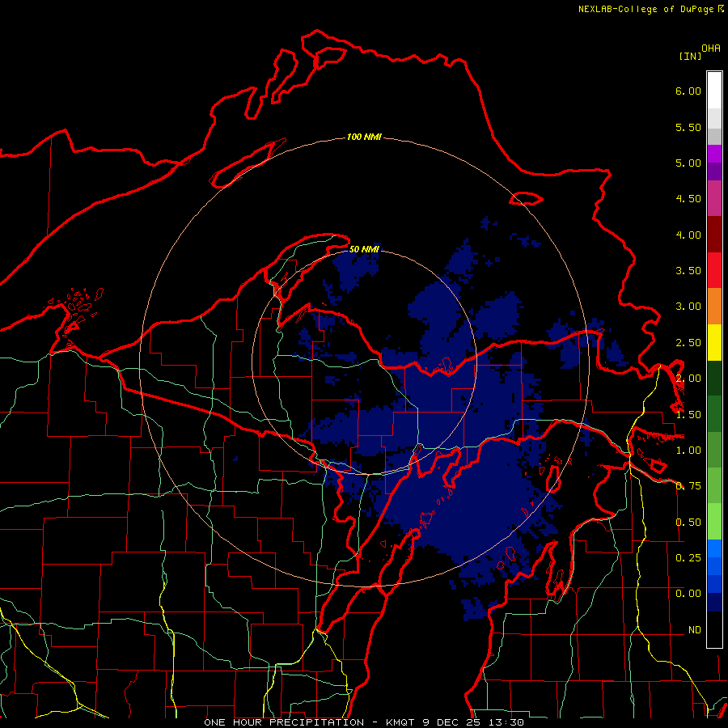
Task: Click the 6.00 legend value
Action: (688, 91)
